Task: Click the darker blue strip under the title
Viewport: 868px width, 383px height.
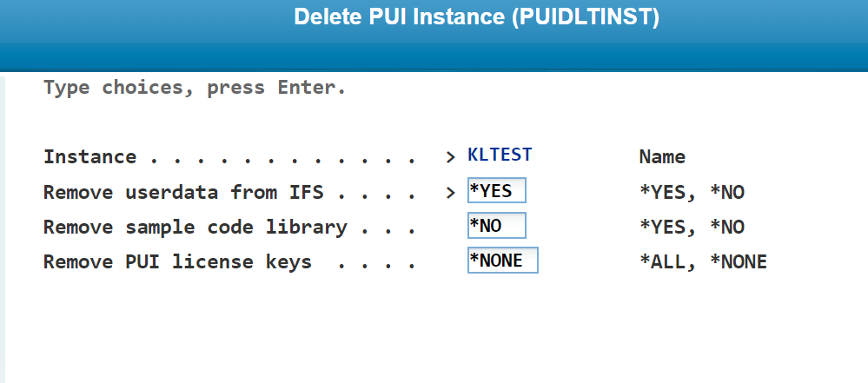Action: 434,56
